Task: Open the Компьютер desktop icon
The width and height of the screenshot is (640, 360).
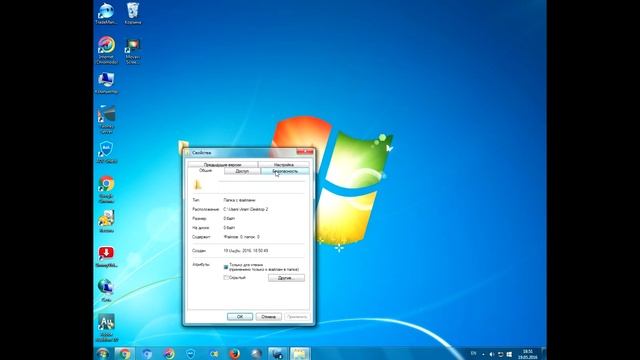Action: 106,83
